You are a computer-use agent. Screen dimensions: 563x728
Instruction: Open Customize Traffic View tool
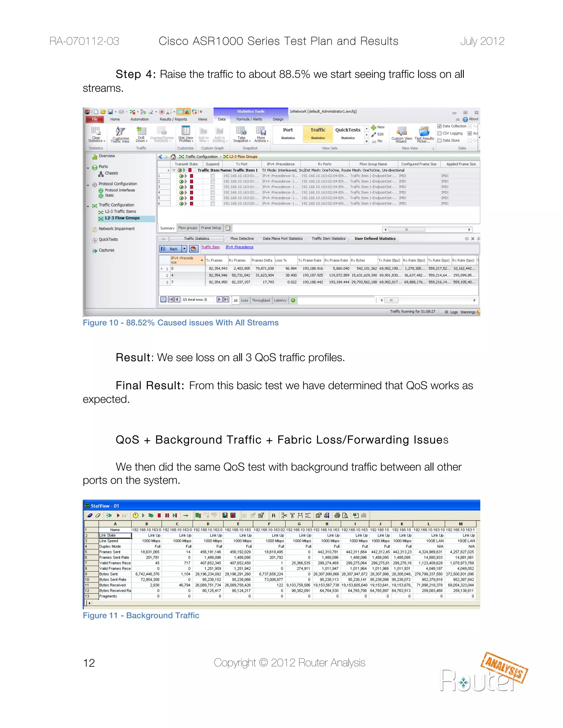point(120,134)
